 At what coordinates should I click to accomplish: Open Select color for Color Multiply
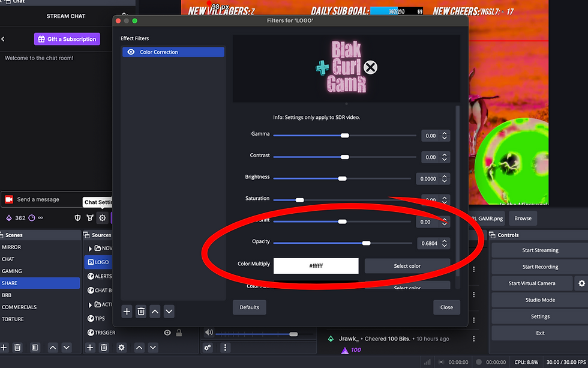point(407,266)
